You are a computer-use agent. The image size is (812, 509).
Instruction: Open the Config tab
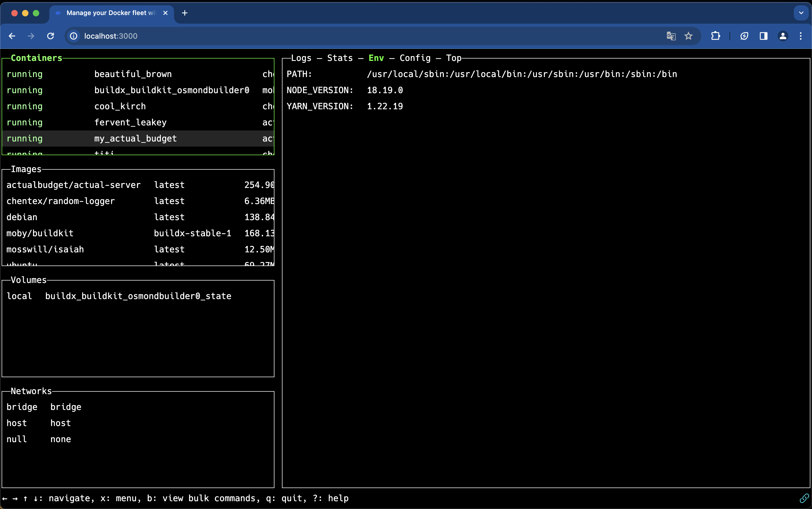click(x=415, y=58)
